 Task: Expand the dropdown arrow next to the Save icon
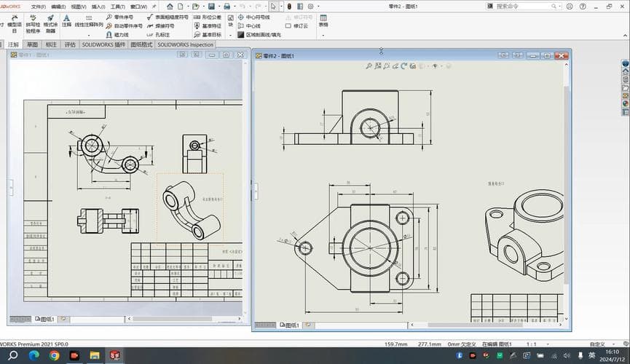(219, 7)
